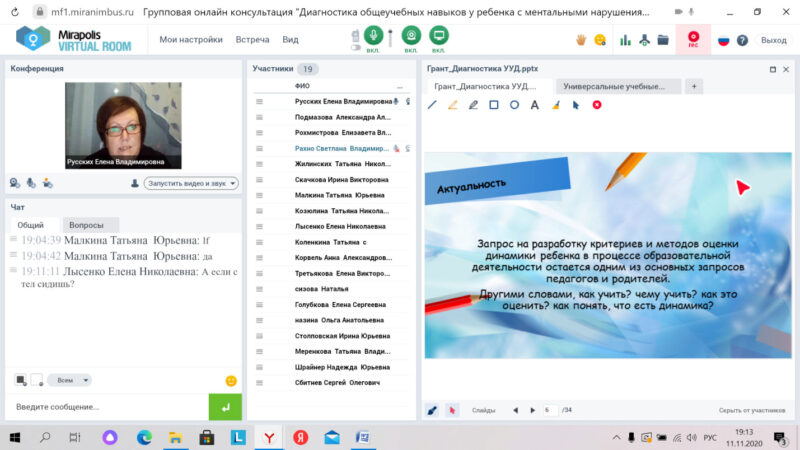Add new document tab with plus

694,86
